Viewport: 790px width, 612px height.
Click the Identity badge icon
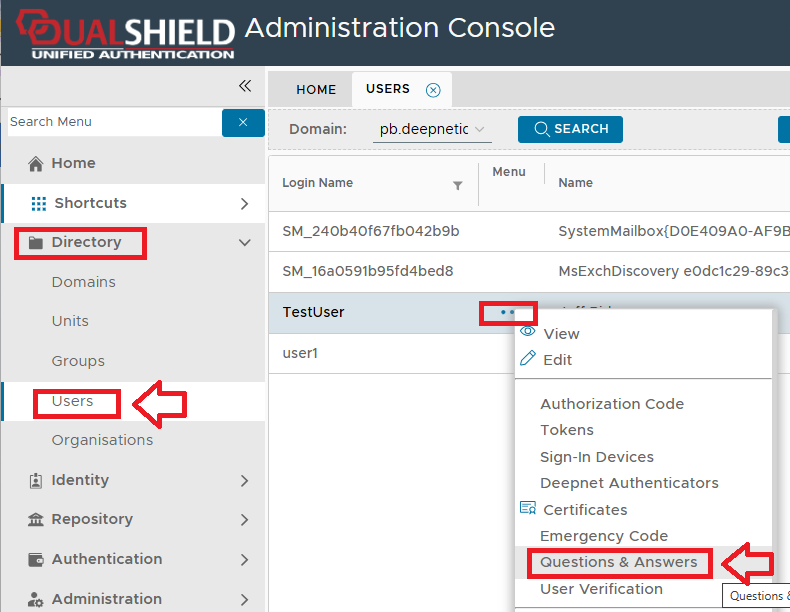36,481
